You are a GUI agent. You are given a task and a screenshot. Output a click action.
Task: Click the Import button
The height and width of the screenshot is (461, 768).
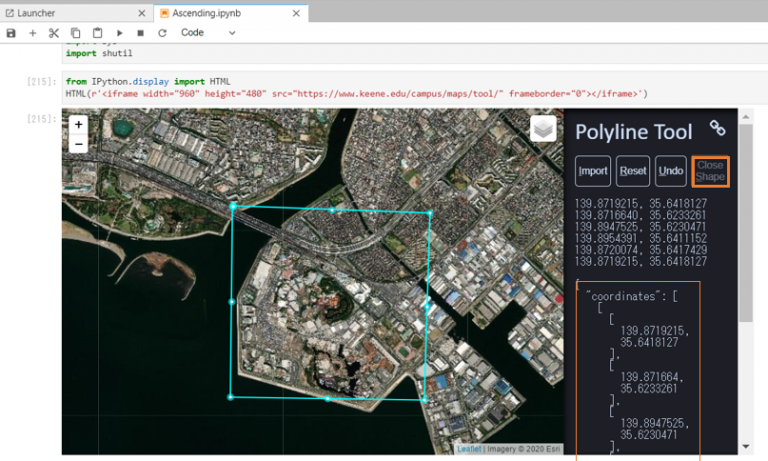click(593, 171)
